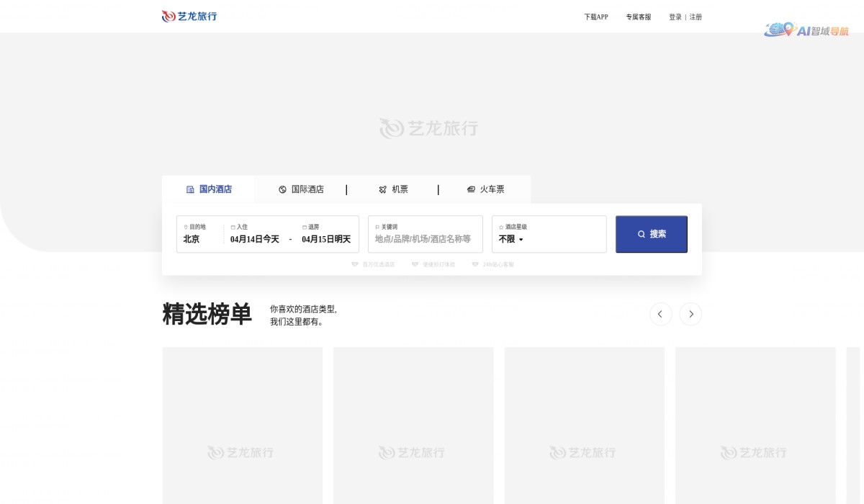Click the 艺龙旅行 logo in the header
The width and height of the screenshot is (864, 504).
pos(189,16)
